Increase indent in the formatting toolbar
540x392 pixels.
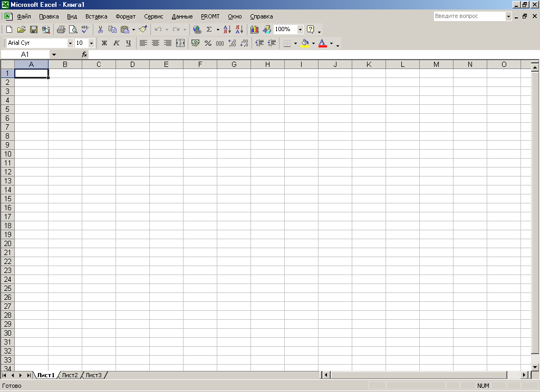272,43
